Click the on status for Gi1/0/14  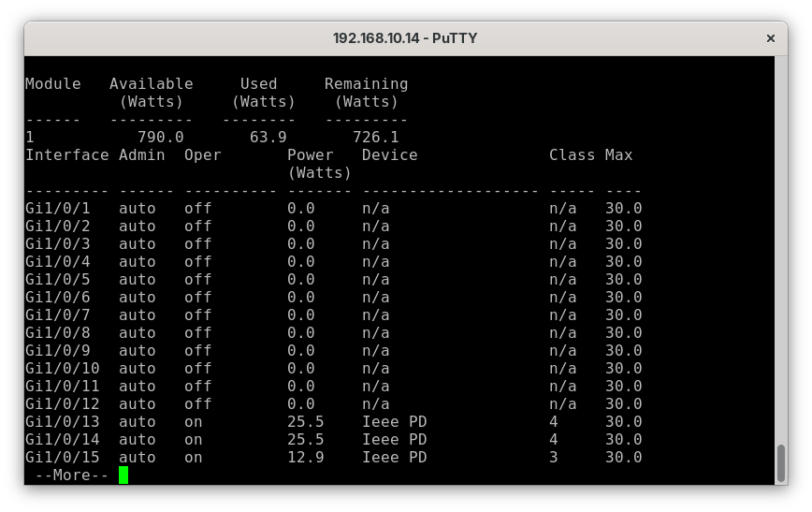(193, 439)
